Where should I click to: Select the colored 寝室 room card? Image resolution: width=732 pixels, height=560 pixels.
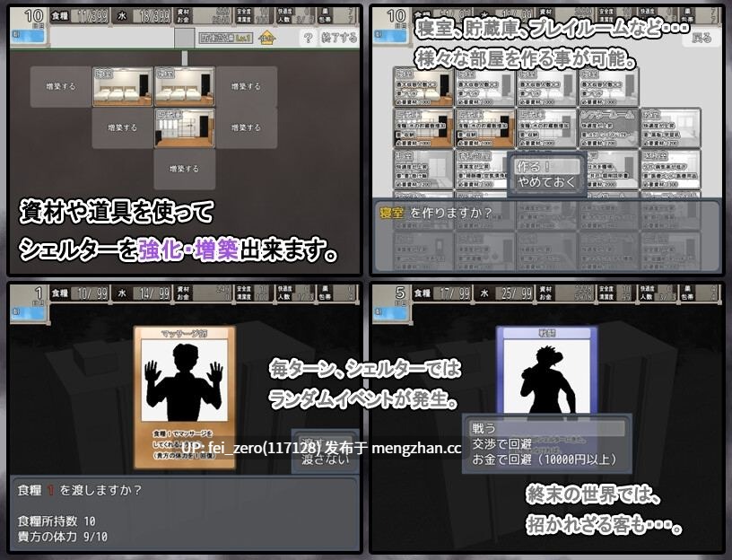click(x=424, y=87)
